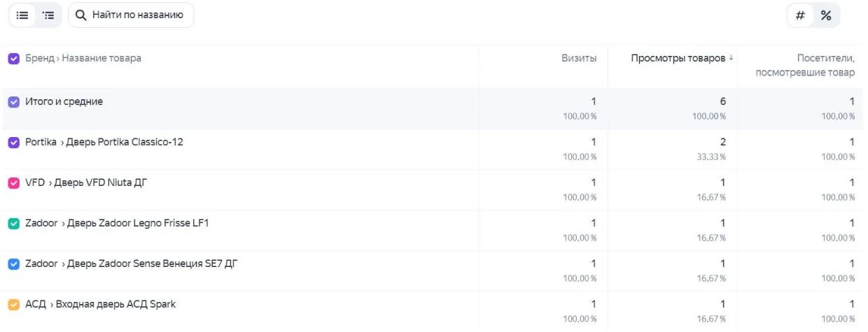Show absolute numbers with # button
Image resolution: width=868 pixels, height=332 pixels.
click(800, 15)
